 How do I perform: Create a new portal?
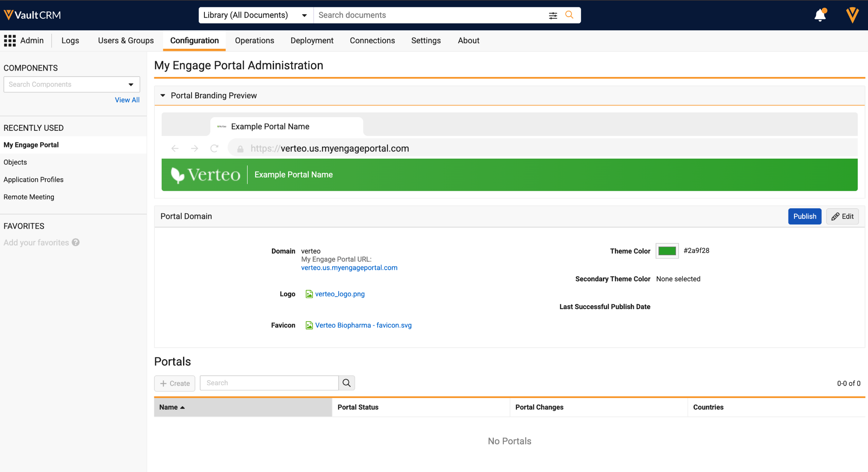tap(174, 383)
